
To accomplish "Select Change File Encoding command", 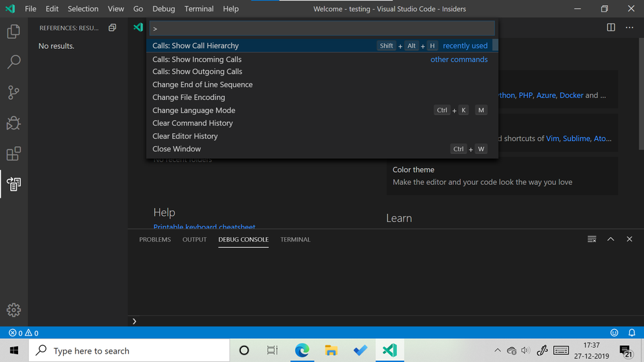I will pyautogui.click(x=322, y=97).
